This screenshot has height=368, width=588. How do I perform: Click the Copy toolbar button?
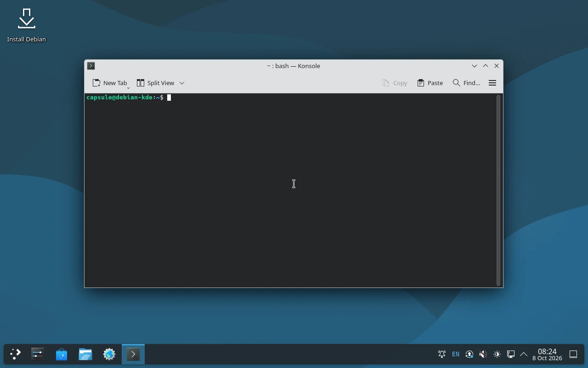[395, 83]
